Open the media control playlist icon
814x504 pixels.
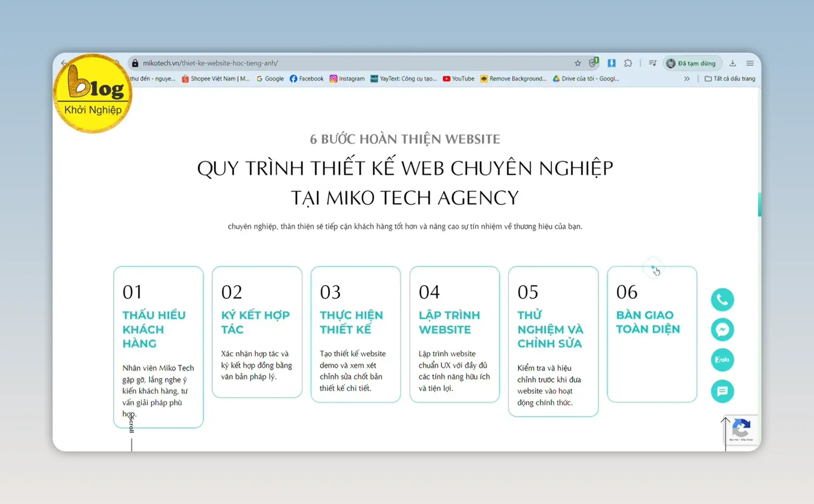(652, 63)
